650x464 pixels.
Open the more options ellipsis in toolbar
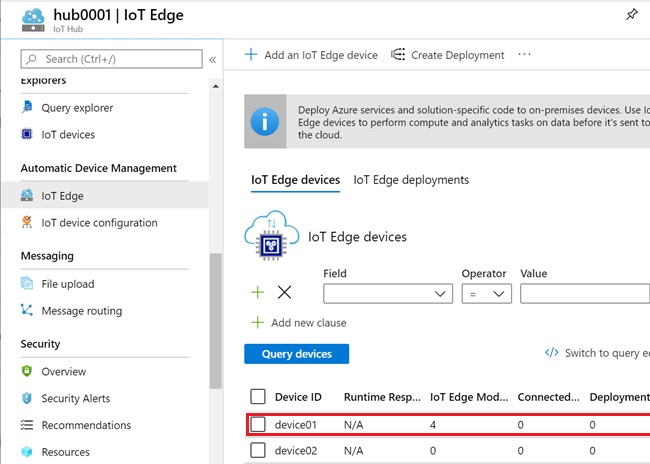click(524, 54)
